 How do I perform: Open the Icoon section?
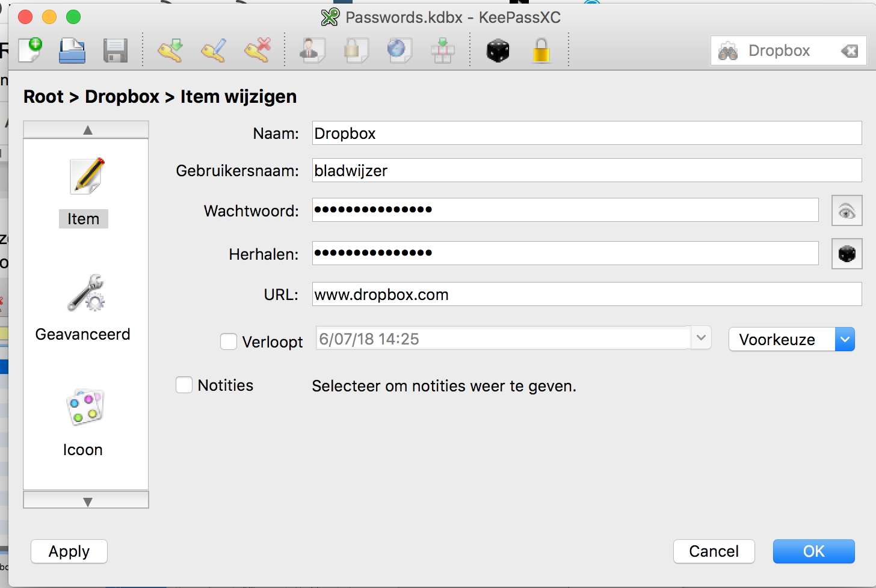pos(83,421)
